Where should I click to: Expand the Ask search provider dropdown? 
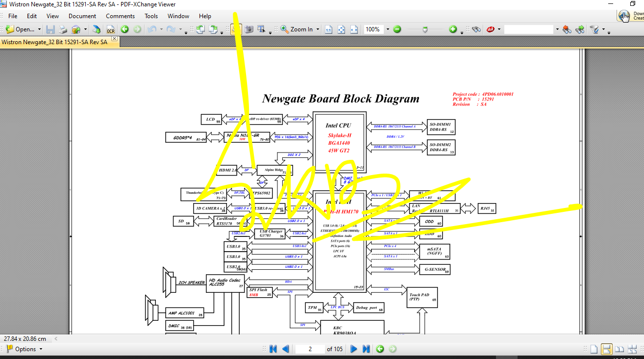tap(499, 29)
